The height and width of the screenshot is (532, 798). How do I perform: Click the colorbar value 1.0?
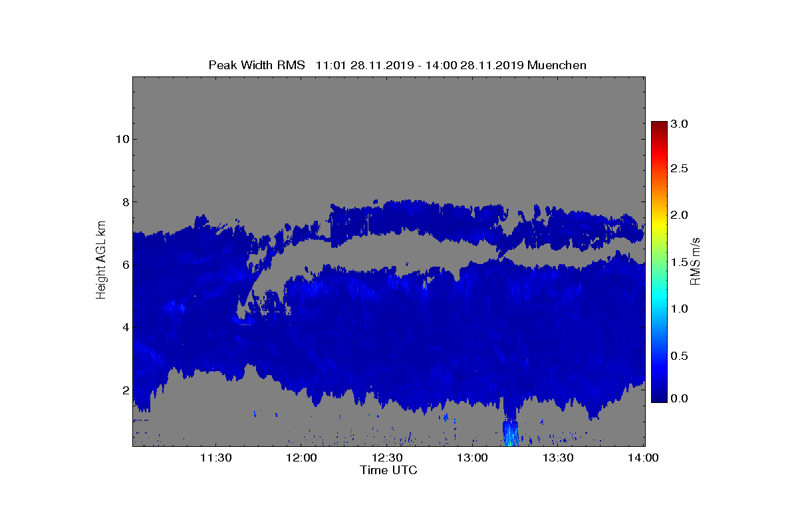click(x=680, y=309)
